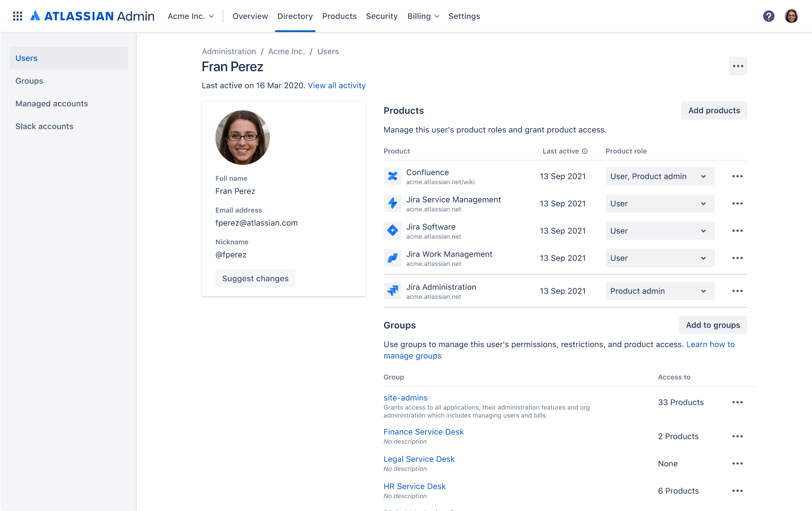The image size is (812, 511).
Task: Open the help question mark icon
Action: click(769, 16)
